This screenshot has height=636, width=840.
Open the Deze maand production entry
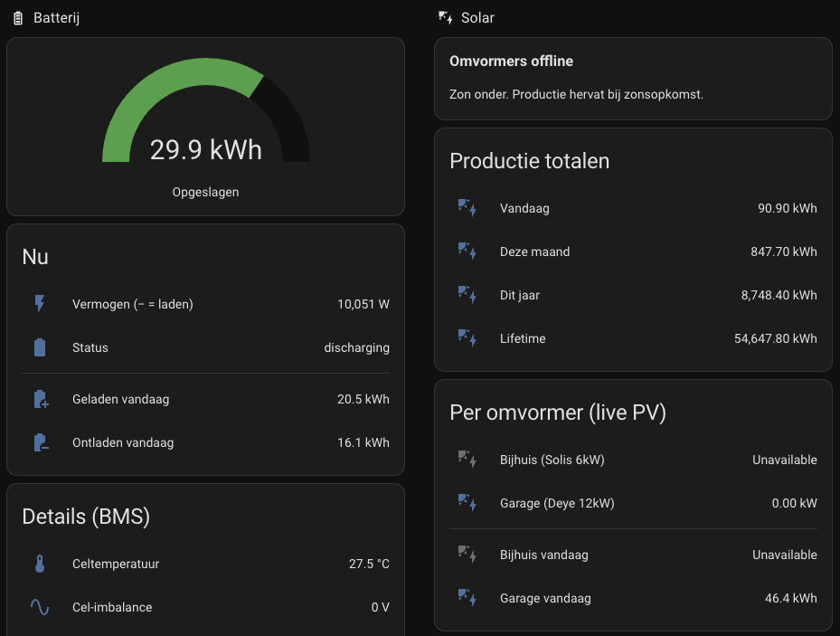[x=633, y=252]
